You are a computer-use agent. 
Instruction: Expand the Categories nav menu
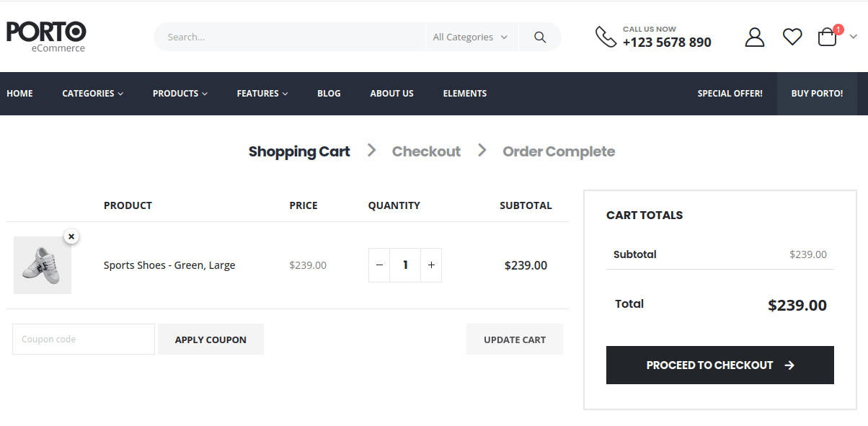92,94
